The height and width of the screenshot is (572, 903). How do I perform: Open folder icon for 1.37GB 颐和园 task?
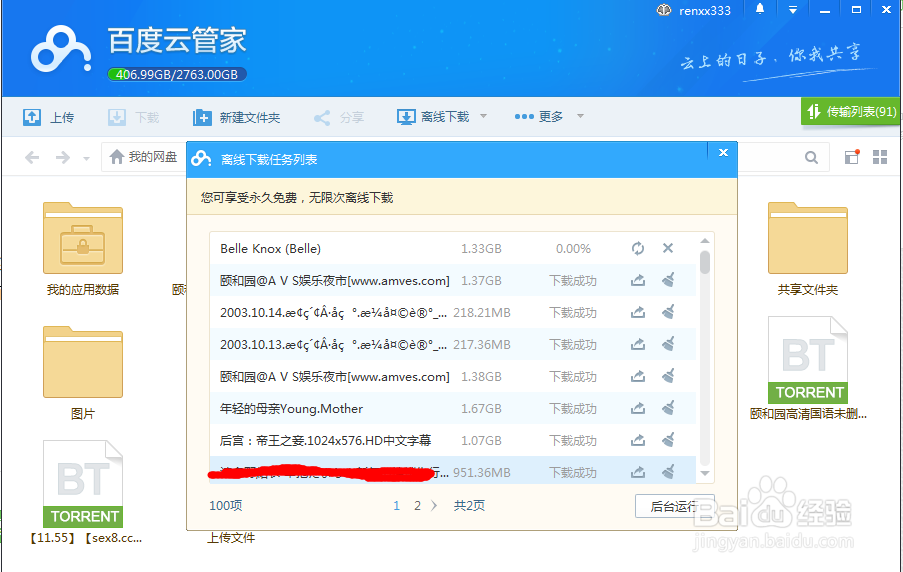point(638,281)
